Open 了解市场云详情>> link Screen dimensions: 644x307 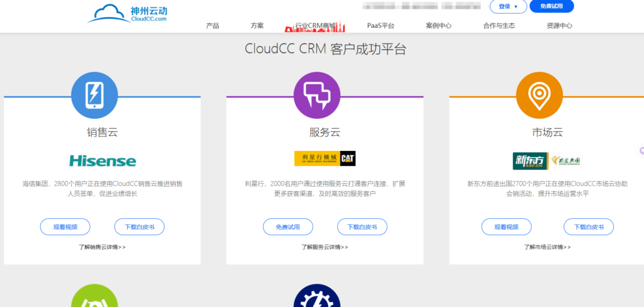[548, 247]
